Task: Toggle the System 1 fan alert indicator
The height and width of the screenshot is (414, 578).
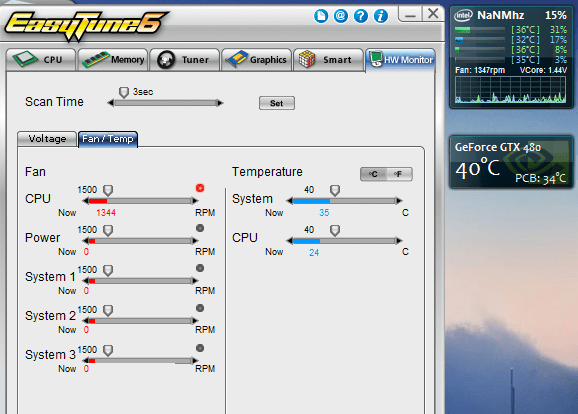Action: tap(200, 268)
